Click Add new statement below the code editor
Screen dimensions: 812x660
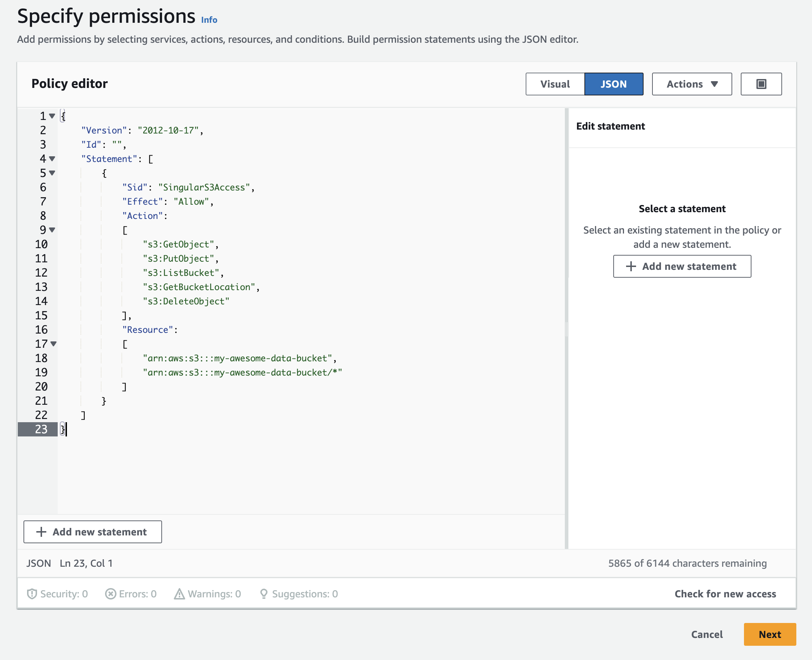pyautogui.click(x=93, y=531)
